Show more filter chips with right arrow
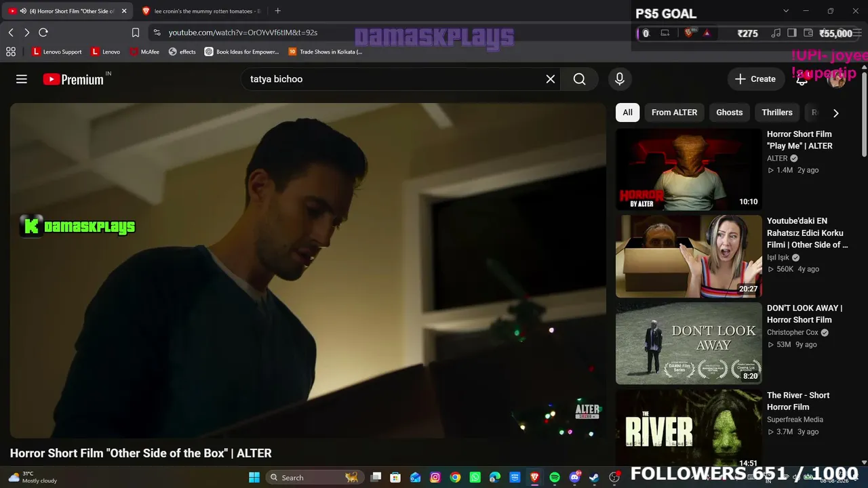Screen dimensions: 868x488 click(x=835, y=113)
